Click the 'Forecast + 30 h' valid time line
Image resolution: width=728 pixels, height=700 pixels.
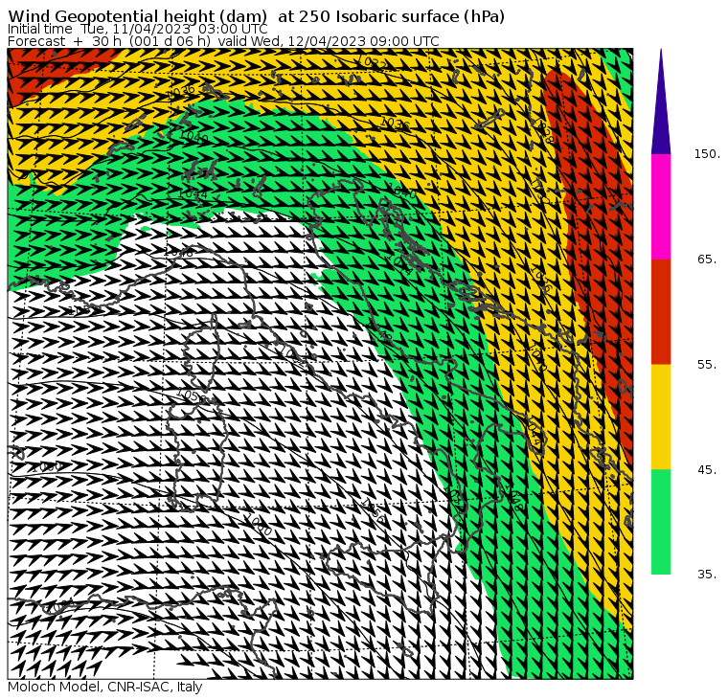[x=223, y=41]
